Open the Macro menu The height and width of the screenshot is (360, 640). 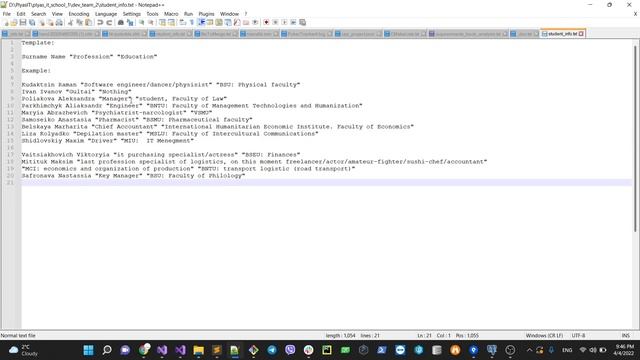(171, 14)
